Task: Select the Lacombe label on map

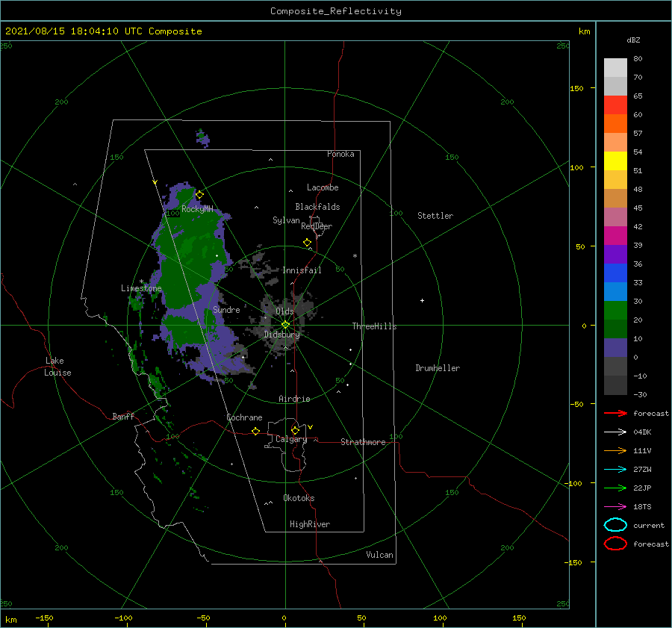Action: coord(323,187)
